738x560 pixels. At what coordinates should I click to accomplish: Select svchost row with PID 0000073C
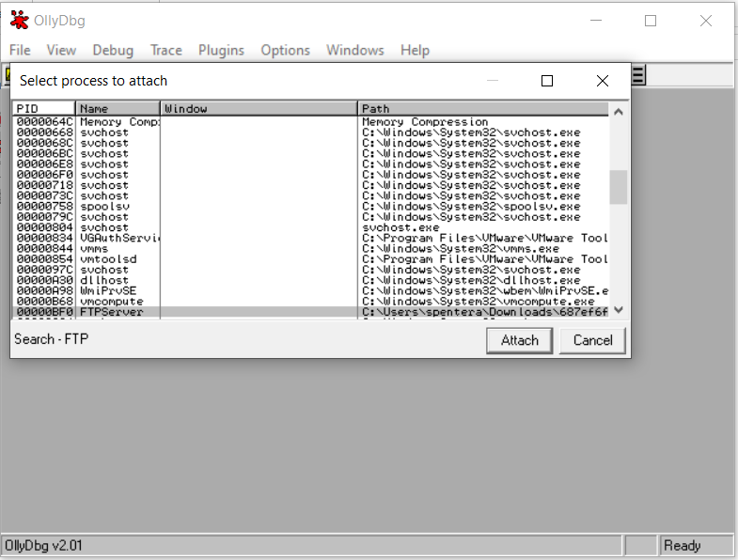point(310,195)
